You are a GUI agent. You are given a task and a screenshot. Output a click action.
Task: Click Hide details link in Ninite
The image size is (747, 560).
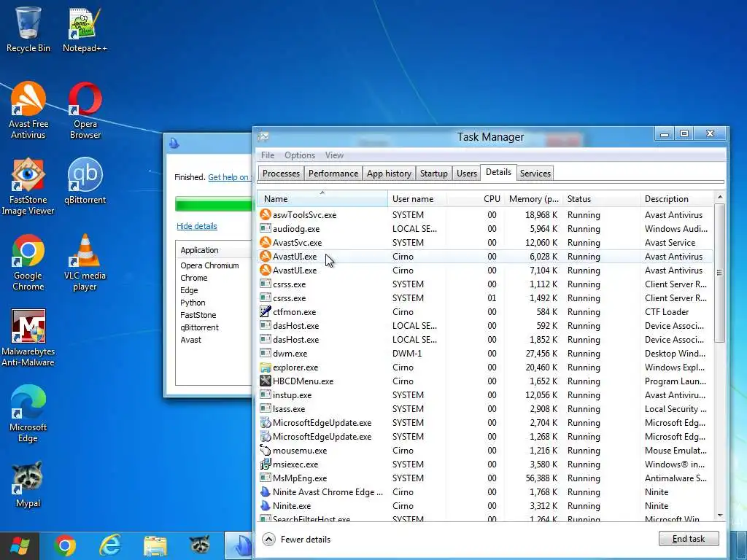click(197, 226)
